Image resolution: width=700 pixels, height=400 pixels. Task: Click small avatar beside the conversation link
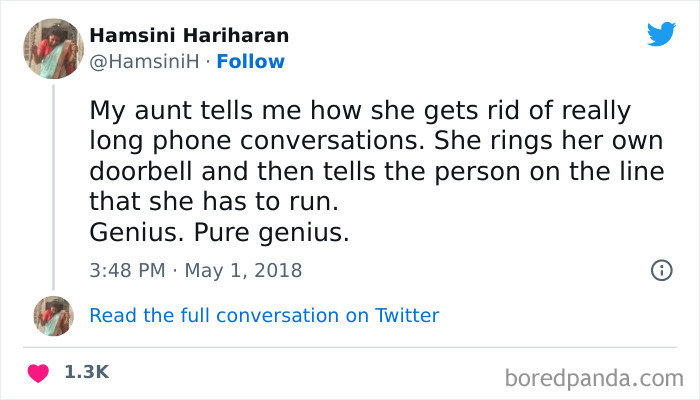tap(53, 316)
